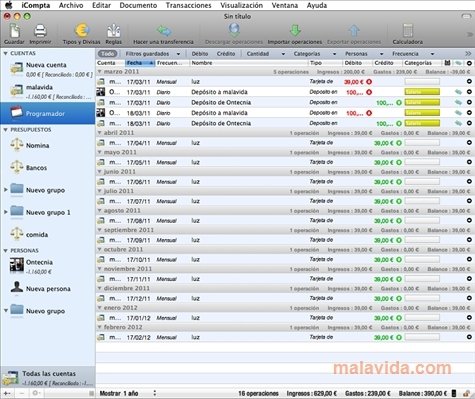The width and height of the screenshot is (475, 399).
Task: Click Descargar operaciones globe icon
Action: pos(234,30)
